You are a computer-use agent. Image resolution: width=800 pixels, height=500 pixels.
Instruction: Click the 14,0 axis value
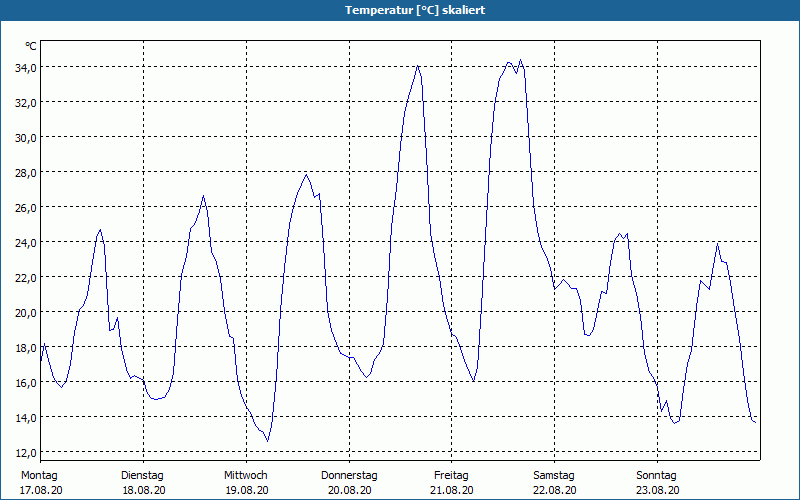26,417
